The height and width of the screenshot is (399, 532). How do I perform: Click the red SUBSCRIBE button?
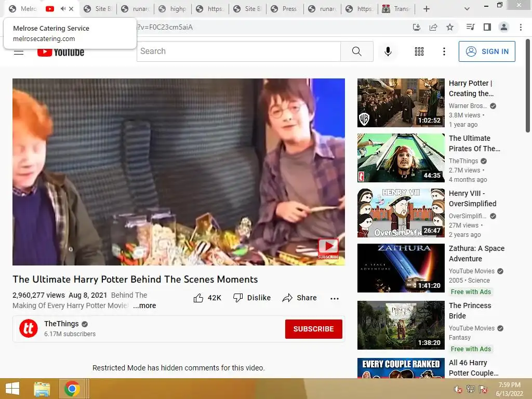coord(313,329)
